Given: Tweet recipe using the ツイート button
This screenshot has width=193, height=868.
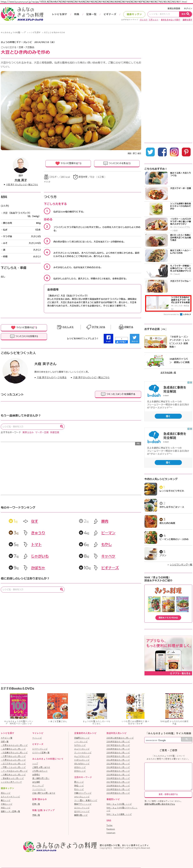Looking at the screenshot, I should (134, 338).
